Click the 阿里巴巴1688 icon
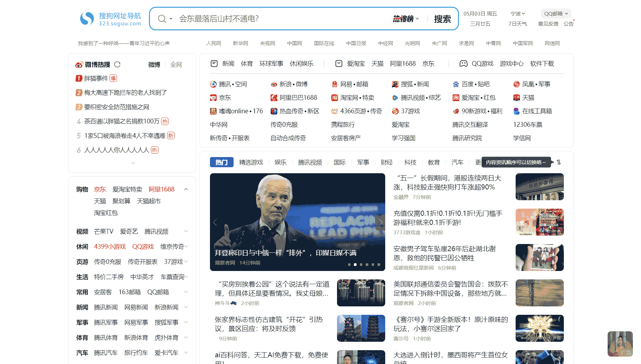The image size is (641, 364). (274, 98)
